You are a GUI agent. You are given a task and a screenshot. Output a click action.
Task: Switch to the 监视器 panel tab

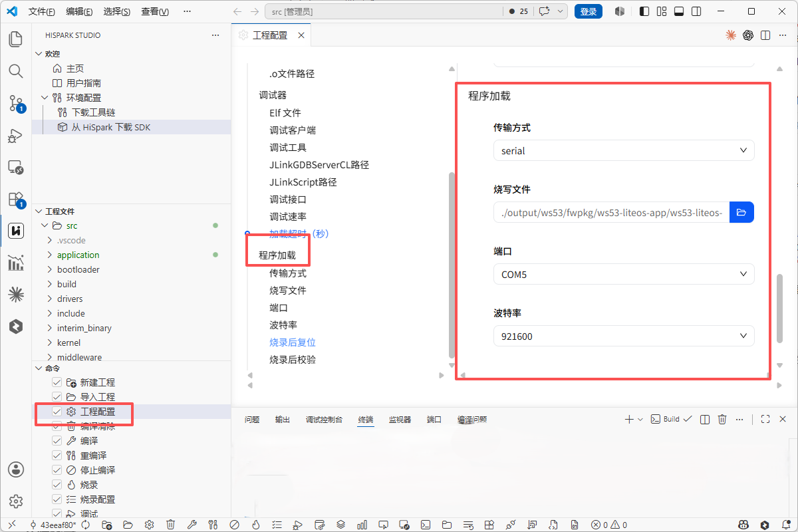pos(400,420)
